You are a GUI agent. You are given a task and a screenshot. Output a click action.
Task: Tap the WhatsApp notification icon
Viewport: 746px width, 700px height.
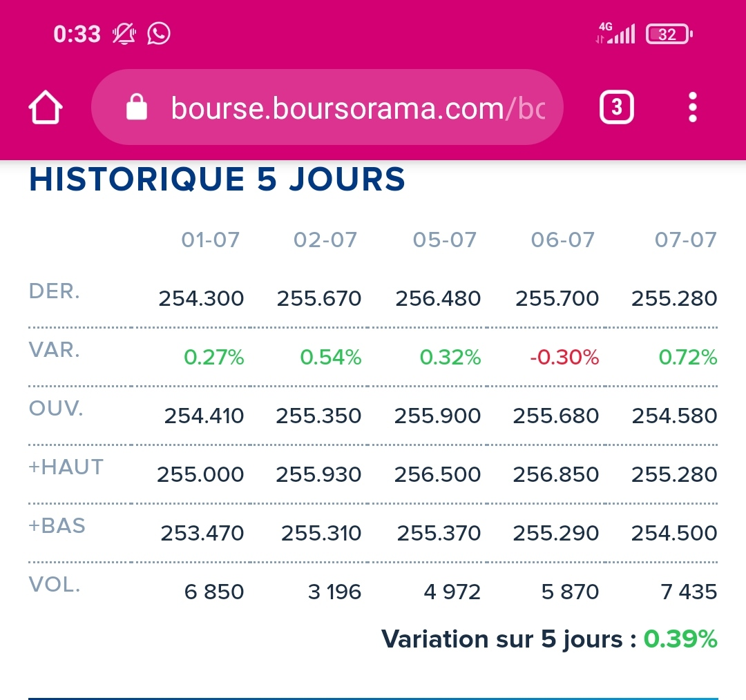159,33
